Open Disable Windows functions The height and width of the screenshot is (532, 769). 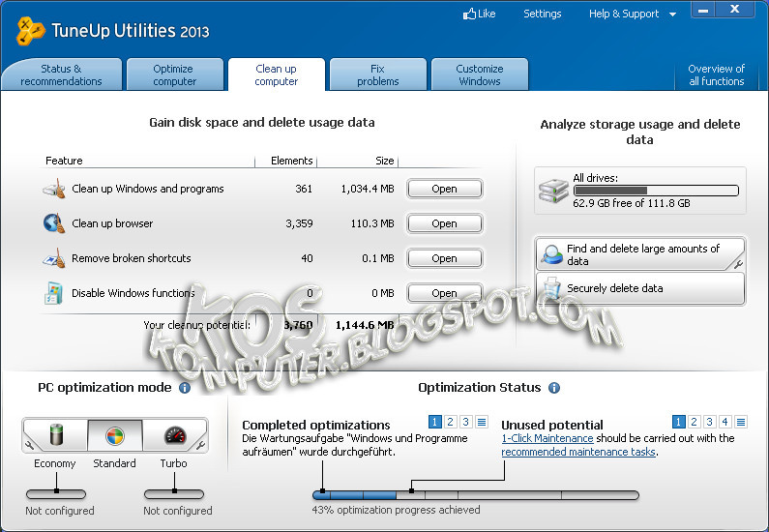coord(444,293)
